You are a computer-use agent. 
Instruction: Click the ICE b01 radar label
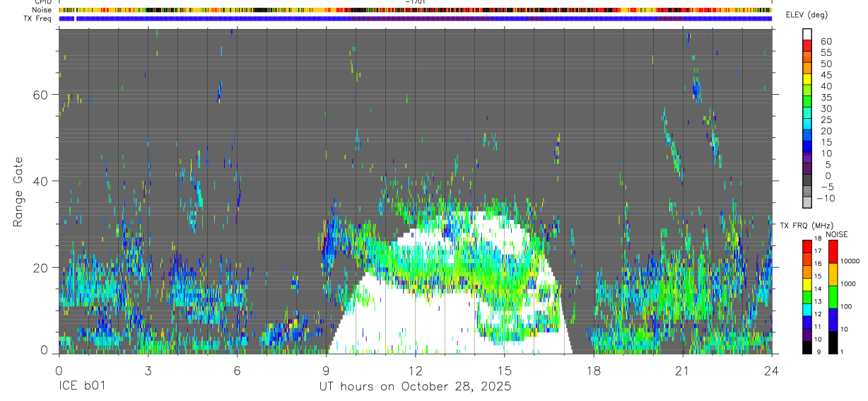click(83, 386)
